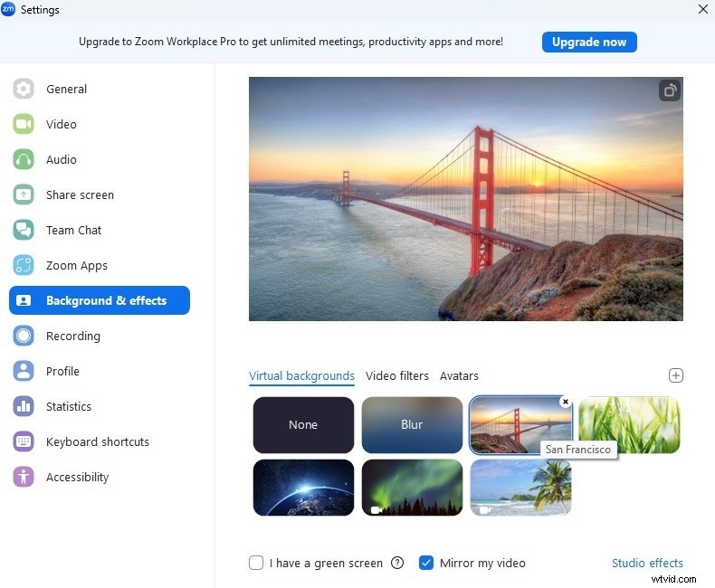Click the Zoom Apps icon
Screen dimensions: 715x588
[x=24, y=265]
